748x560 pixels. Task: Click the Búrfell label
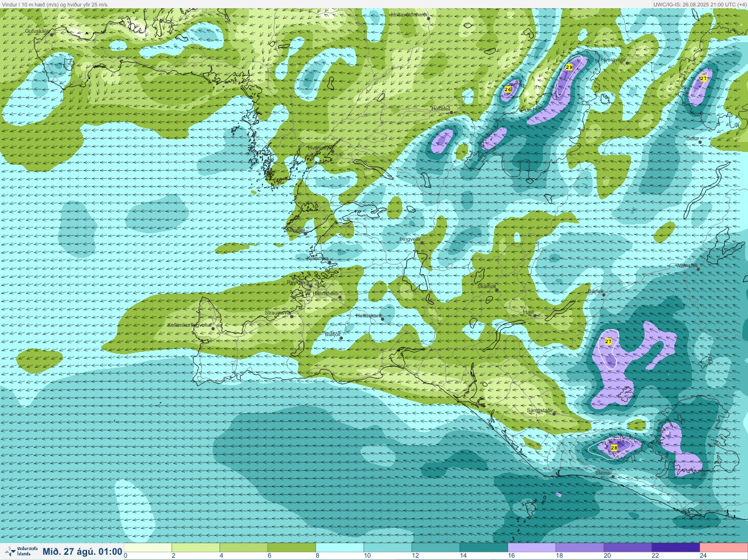pyautogui.click(x=595, y=291)
